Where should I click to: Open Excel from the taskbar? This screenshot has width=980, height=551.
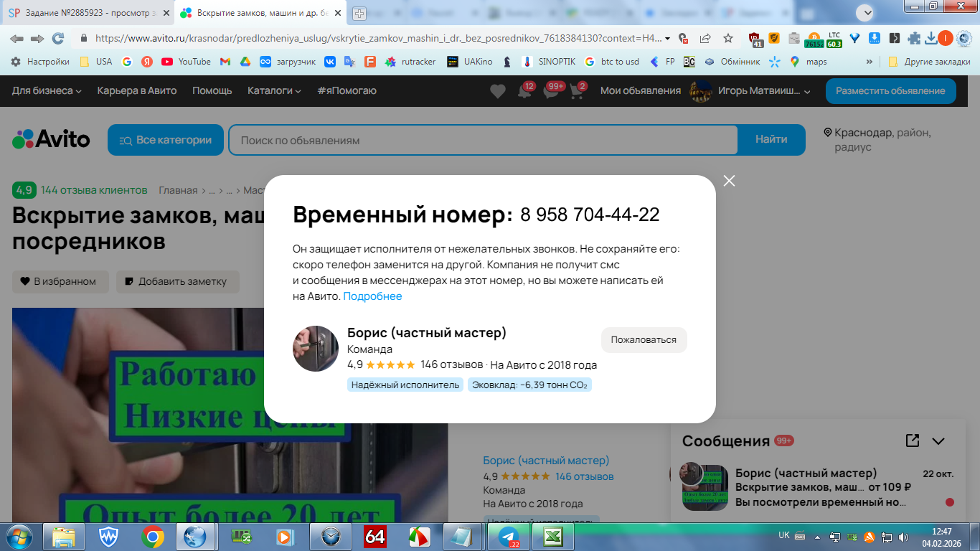553,537
